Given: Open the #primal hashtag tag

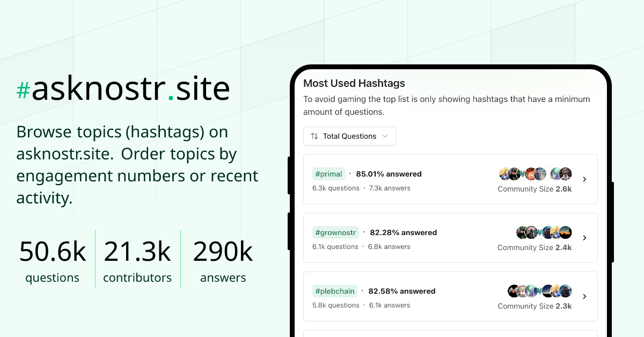Looking at the screenshot, I should pyautogui.click(x=328, y=174).
